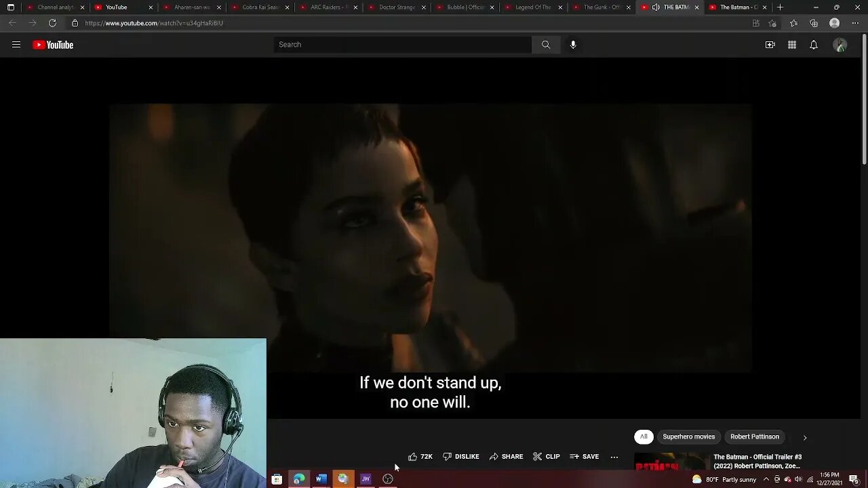Image resolution: width=868 pixels, height=488 pixels.
Task: Add page to favorites star icon
Action: 772,23
